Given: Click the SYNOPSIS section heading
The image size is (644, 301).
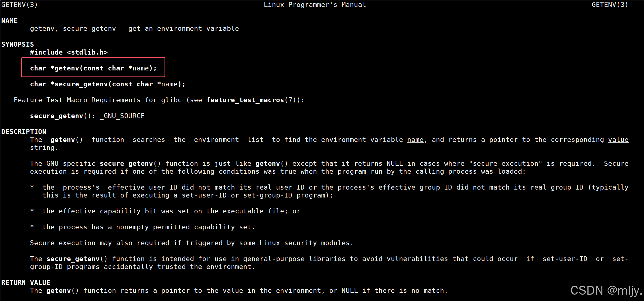Looking at the screenshot, I should 17,44.
